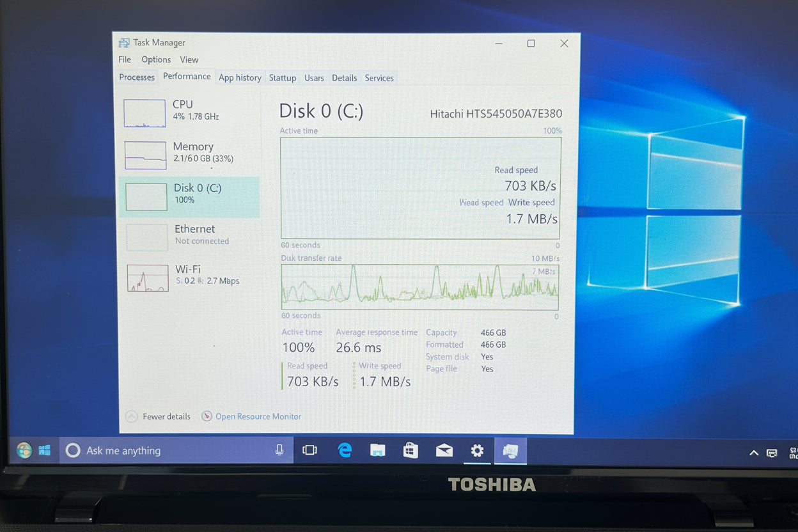Click the Disk 0 (C:) graph thumbnail
Image resolution: width=798 pixels, height=532 pixels.
[146, 197]
